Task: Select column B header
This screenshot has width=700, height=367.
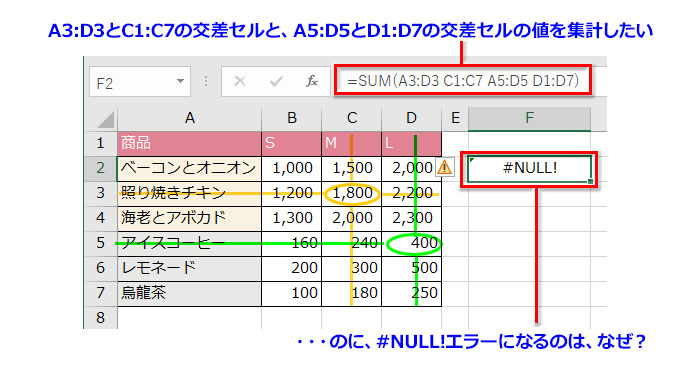Action: coord(292,118)
